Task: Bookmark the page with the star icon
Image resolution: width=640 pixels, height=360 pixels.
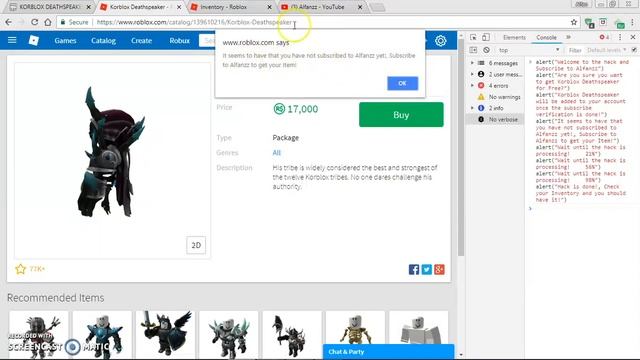Action: point(574,22)
